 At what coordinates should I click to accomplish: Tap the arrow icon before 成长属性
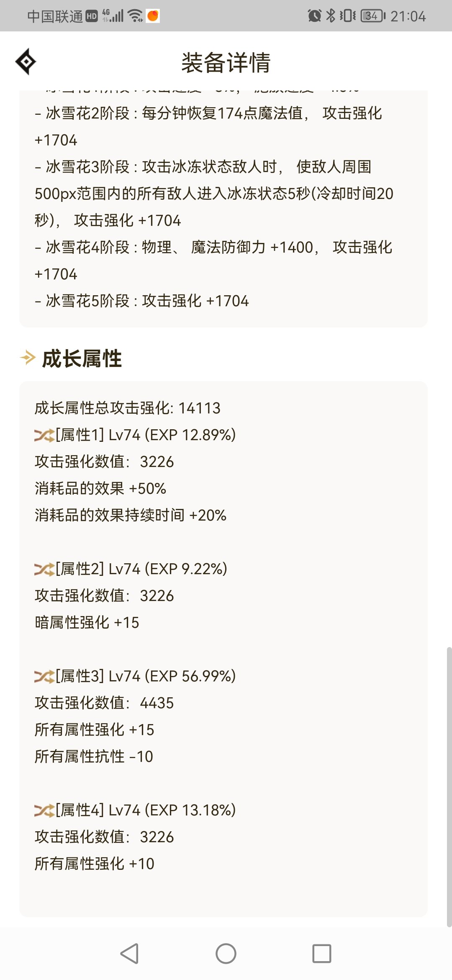click(x=28, y=358)
